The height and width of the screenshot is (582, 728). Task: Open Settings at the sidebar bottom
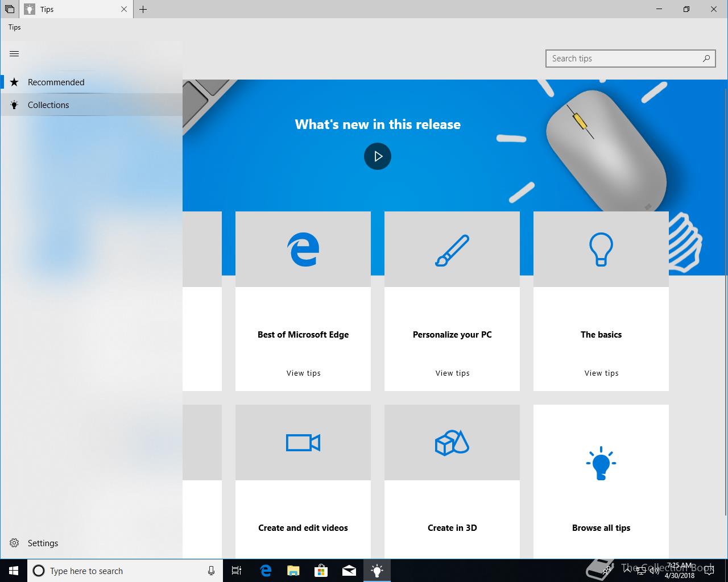[x=91, y=543]
